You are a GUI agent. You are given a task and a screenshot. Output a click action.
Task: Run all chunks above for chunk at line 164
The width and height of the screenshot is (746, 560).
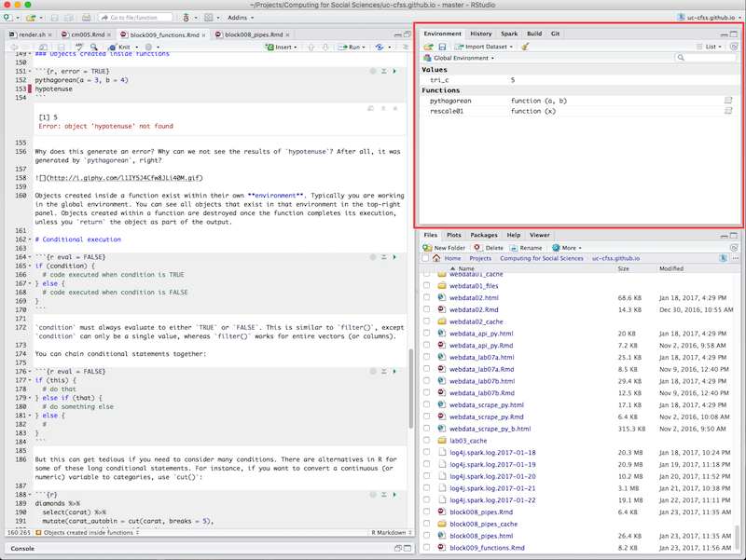pyautogui.click(x=383, y=257)
